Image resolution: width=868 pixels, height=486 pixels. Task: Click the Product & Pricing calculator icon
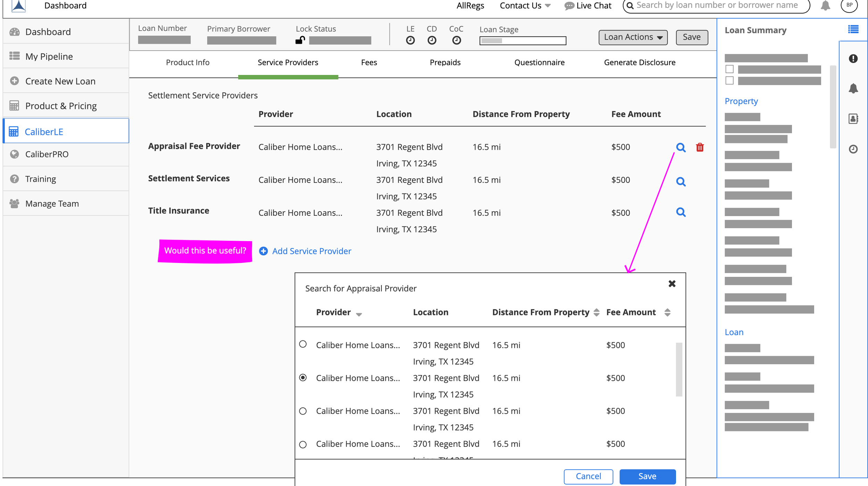point(14,105)
